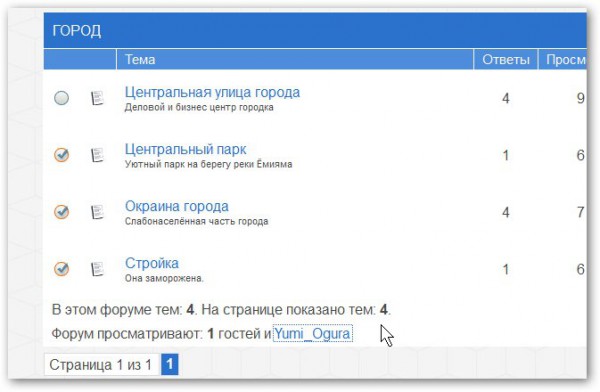Image resolution: width=600 pixels, height=392 pixels.
Task: Click description Деловой и бизнес центр городка
Action: tap(199, 108)
